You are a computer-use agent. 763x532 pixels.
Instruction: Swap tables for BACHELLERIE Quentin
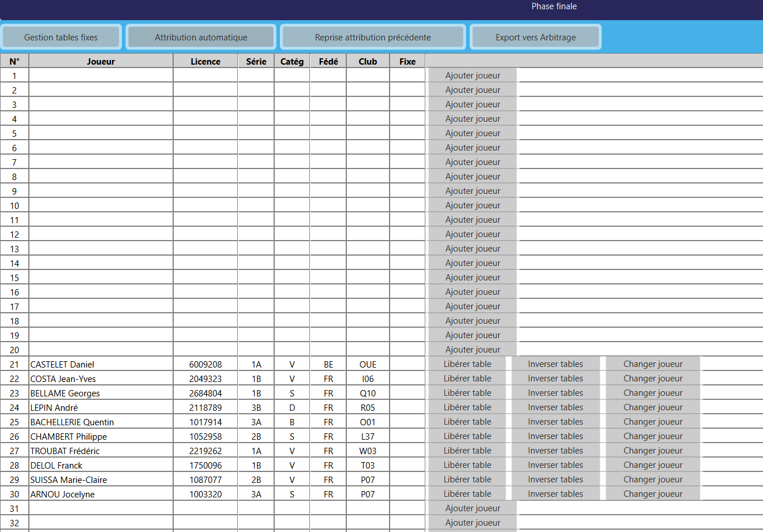[x=555, y=422]
